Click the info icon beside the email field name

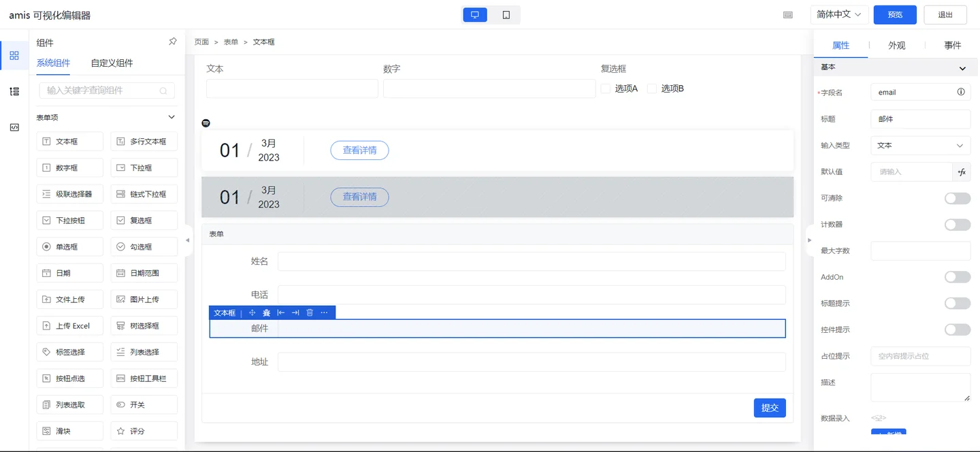[961, 92]
